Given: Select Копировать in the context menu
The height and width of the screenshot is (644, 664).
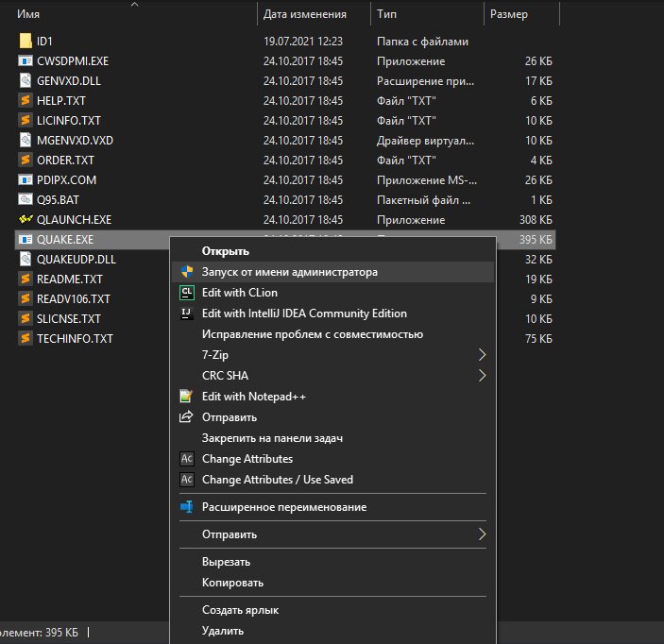Looking at the screenshot, I should tap(232, 583).
